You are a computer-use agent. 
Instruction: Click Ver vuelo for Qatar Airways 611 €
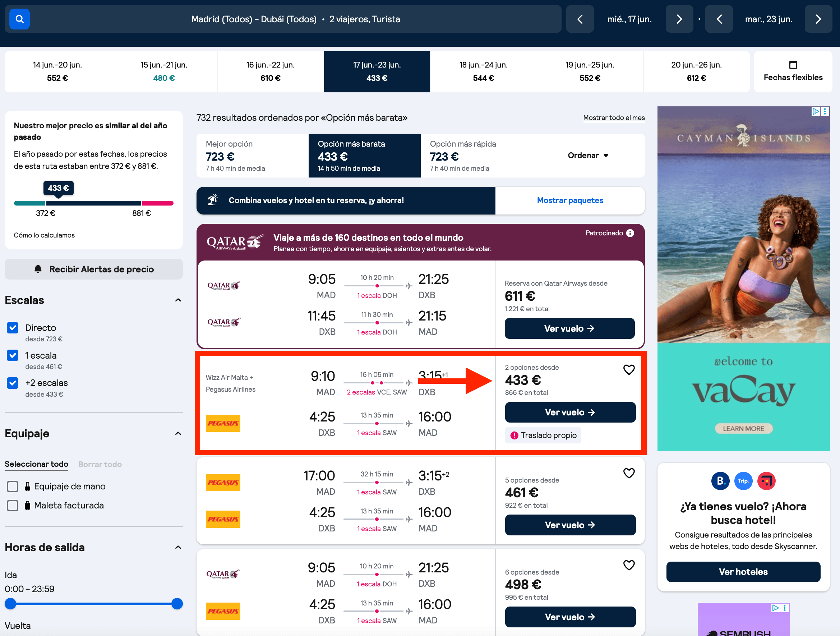tap(569, 328)
